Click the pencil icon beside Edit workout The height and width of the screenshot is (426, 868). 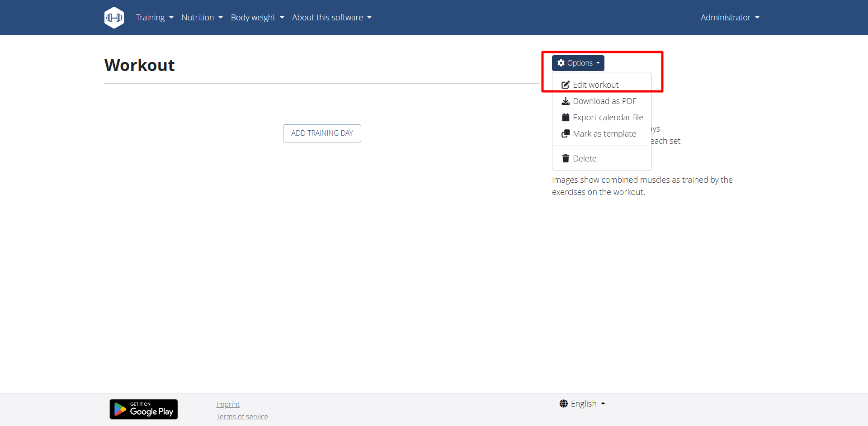pos(565,85)
